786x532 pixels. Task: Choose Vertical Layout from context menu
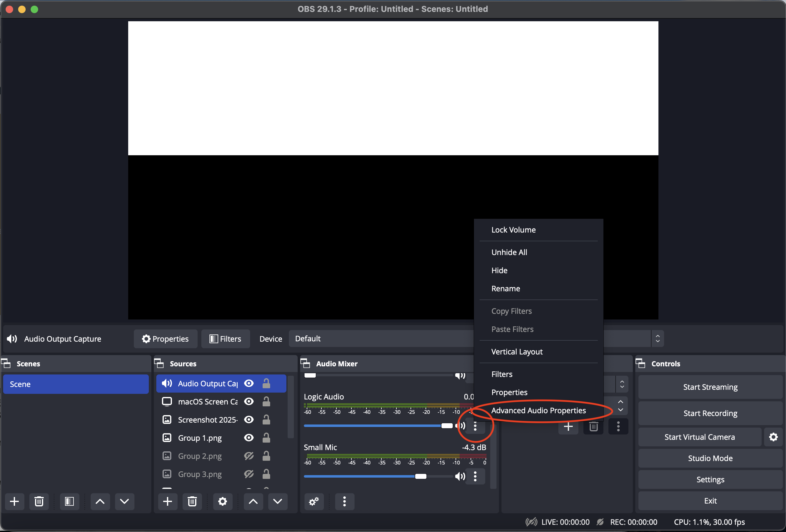(x=517, y=352)
